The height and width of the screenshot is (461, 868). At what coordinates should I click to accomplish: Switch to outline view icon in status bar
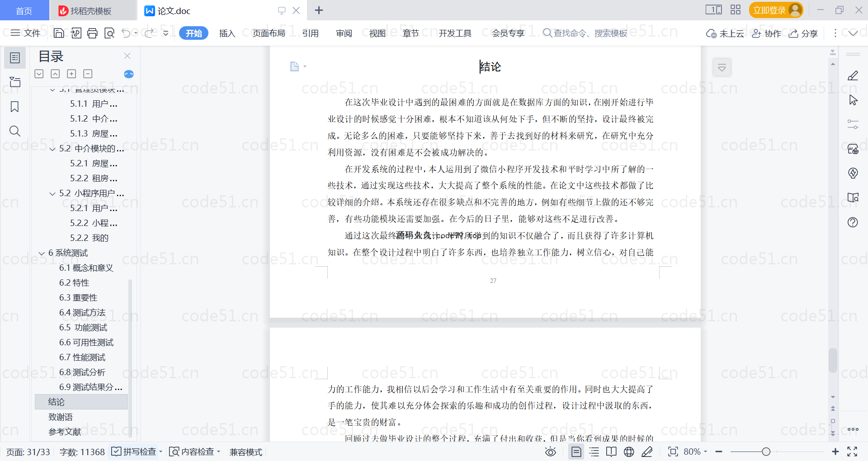594,452
